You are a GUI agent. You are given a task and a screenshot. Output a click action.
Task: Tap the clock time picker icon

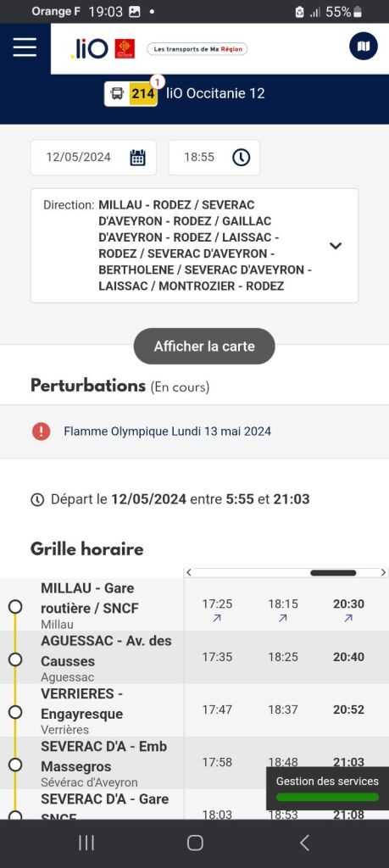(x=242, y=158)
